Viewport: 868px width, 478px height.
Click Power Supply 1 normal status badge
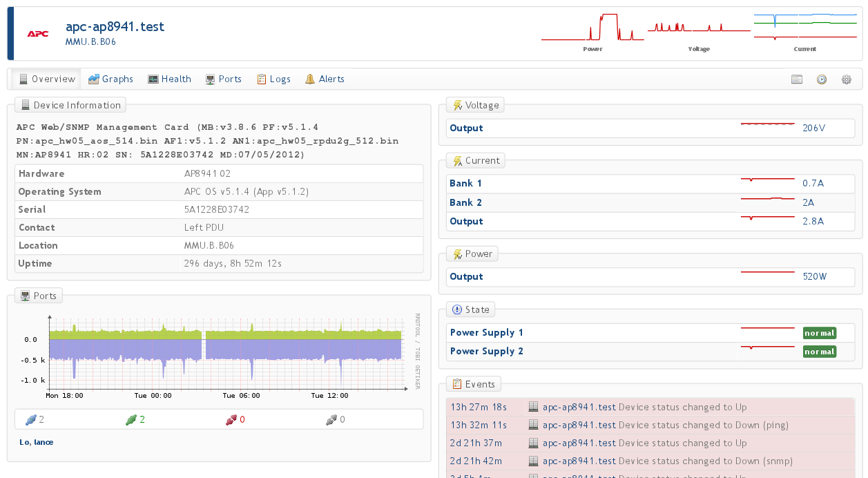(x=820, y=333)
